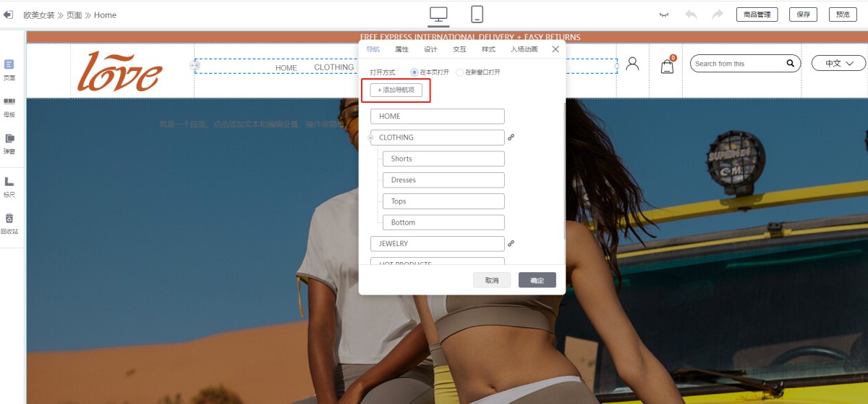Click the Dresses navigation item field
868x404 pixels.
(x=443, y=180)
